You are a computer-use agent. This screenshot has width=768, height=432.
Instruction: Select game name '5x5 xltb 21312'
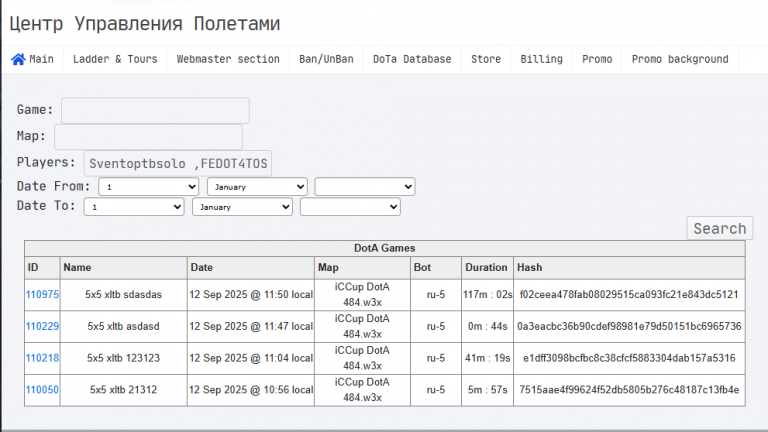coord(123,390)
